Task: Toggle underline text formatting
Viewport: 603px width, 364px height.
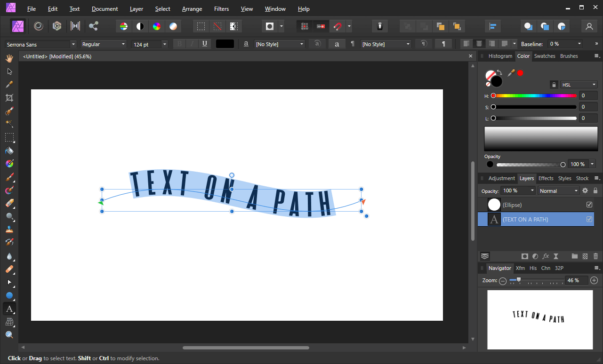Action: pos(204,44)
